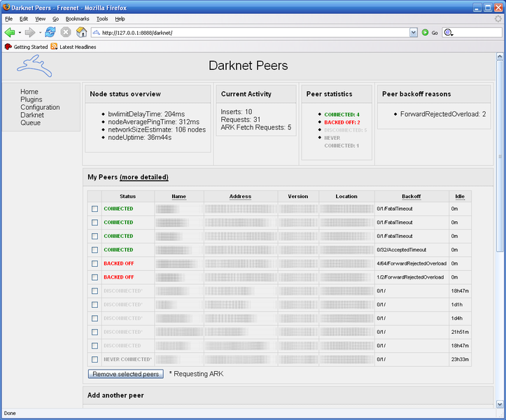This screenshot has height=420, width=506.
Task: Open the File menu
Action: click(8, 19)
